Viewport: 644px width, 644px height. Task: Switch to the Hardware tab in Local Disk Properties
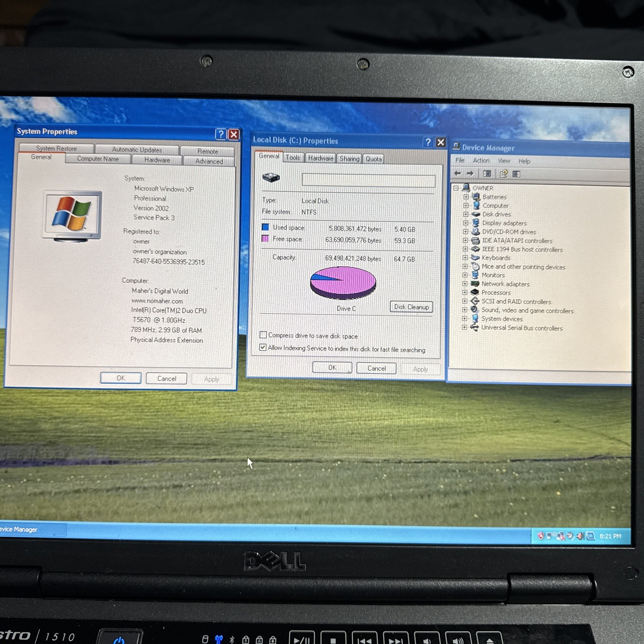(x=321, y=158)
